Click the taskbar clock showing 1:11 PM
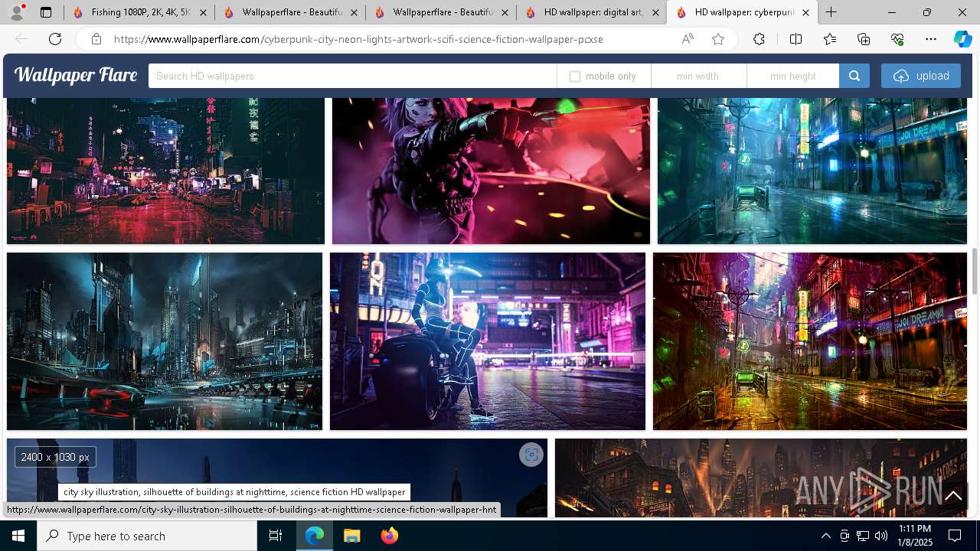 point(915,536)
